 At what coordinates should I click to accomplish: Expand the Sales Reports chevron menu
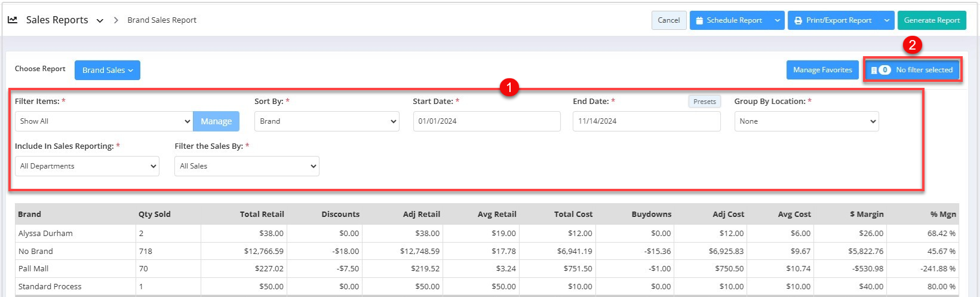100,20
